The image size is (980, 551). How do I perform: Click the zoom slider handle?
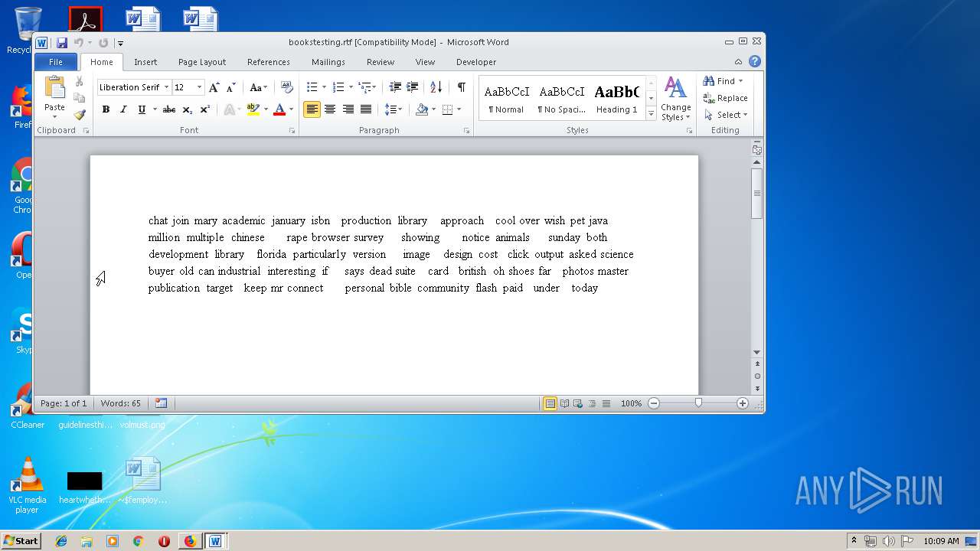click(698, 403)
